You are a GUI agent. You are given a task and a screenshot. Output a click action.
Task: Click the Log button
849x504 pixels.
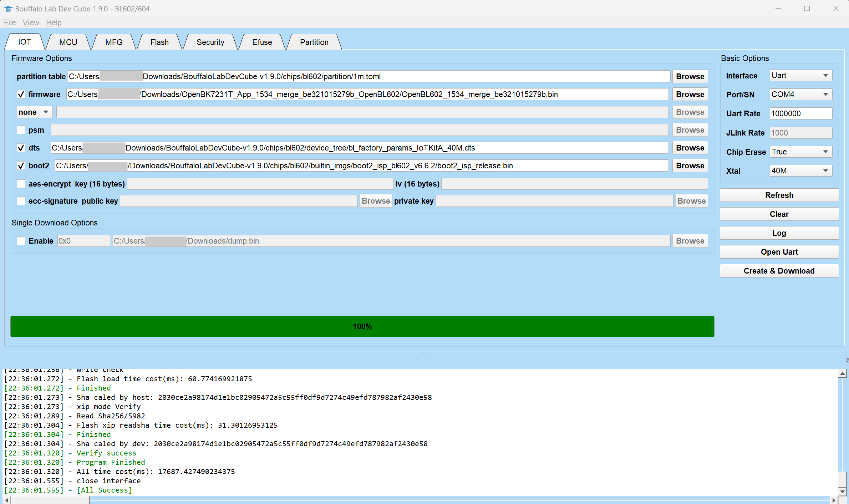(779, 233)
